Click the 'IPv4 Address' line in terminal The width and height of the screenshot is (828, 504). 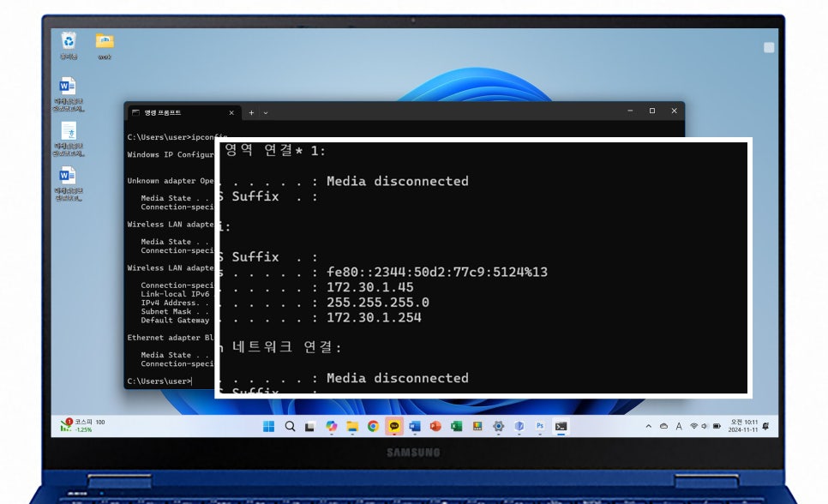175,303
